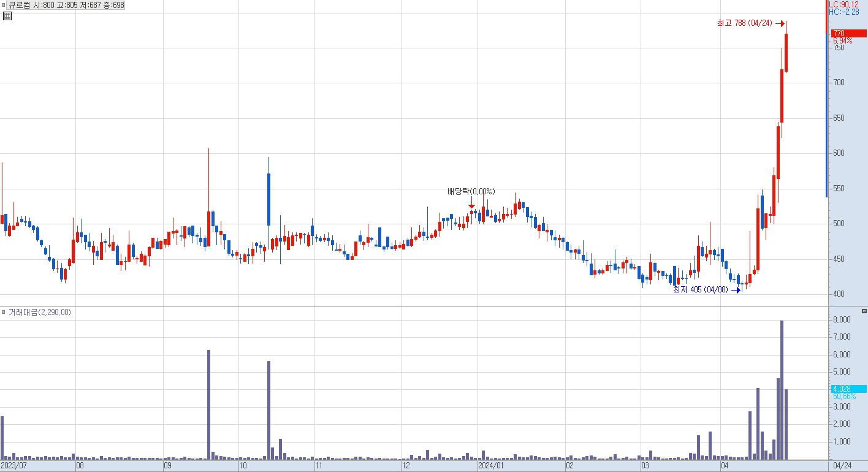Click the 최고 788 (04/24) high annotation
Image resolution: width=868 pixels, height=472 pixels.
745,23
